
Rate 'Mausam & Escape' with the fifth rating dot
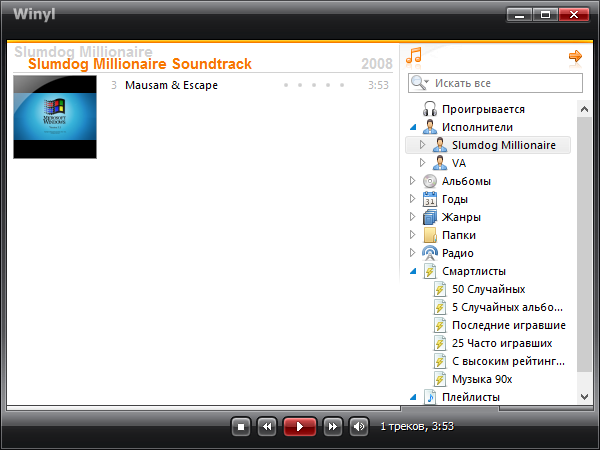click(x=342, y=85)
